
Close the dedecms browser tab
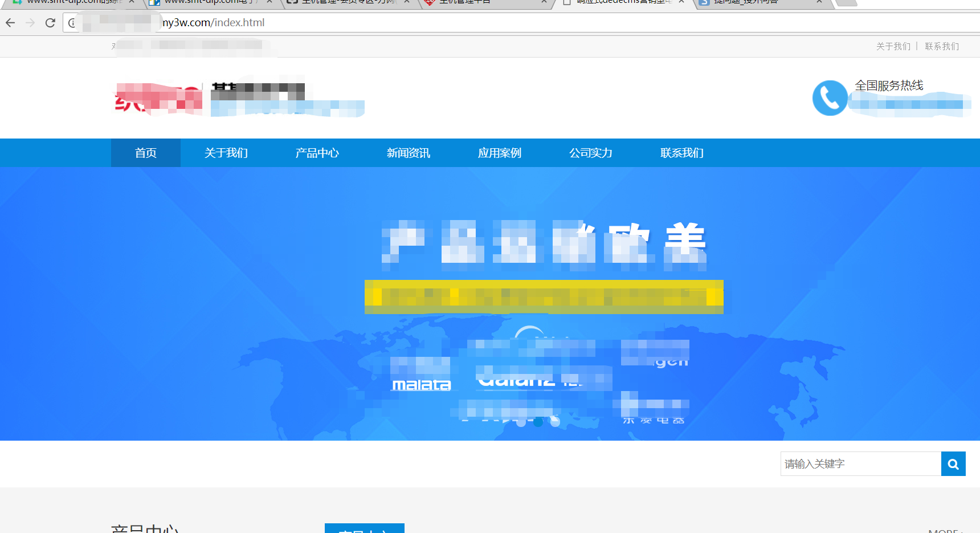tap(681, 2)
